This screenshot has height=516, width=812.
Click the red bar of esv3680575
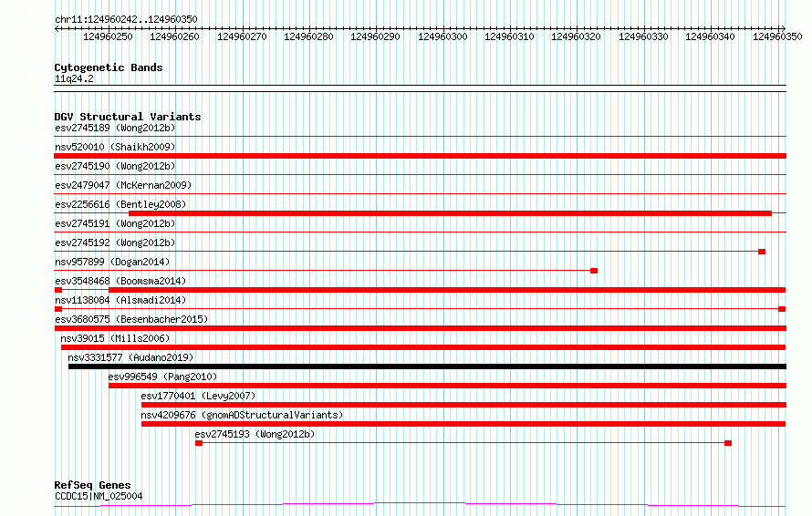420,328
